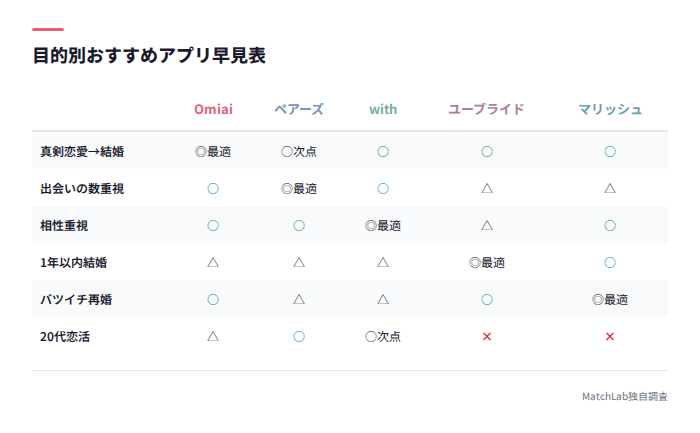Image resolution: width=700 pixels, height=433 pixels.
Task: Click ○次点 in the 真剣恋愛→結婚 row
Action: 299,152
